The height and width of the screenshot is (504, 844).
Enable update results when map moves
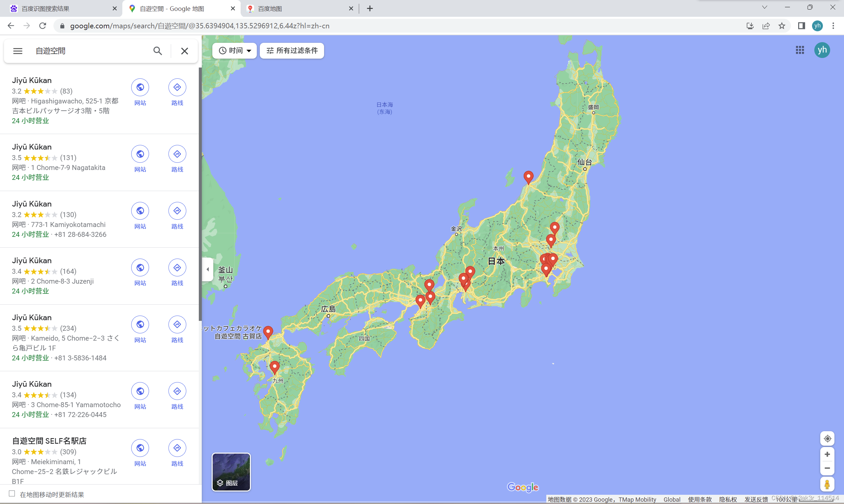click(12, 494)
